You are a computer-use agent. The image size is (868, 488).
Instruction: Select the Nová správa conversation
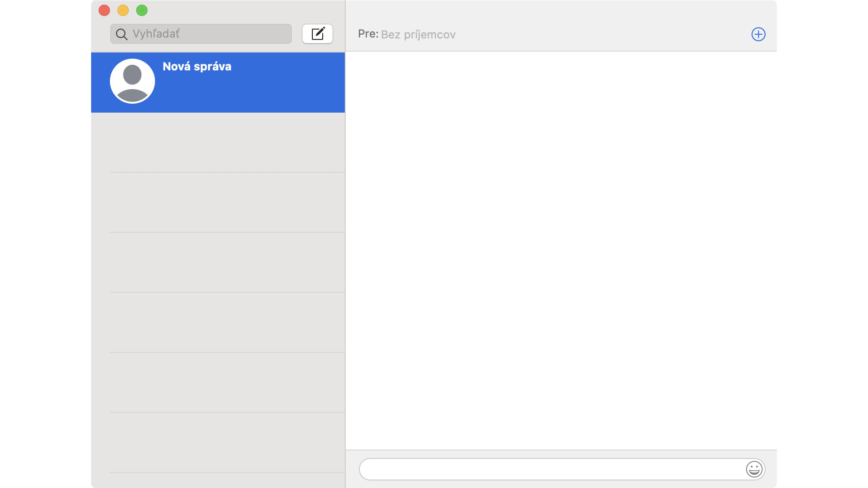tap(218, 83)
